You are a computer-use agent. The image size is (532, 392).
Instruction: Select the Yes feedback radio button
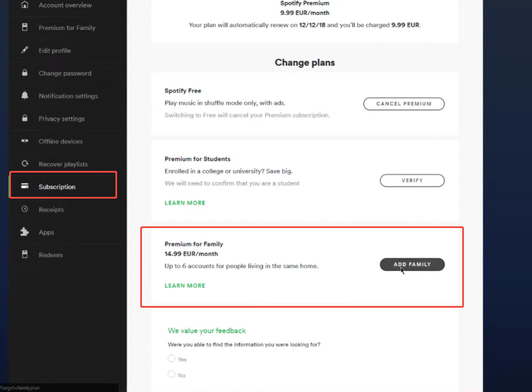coord(171,359)
